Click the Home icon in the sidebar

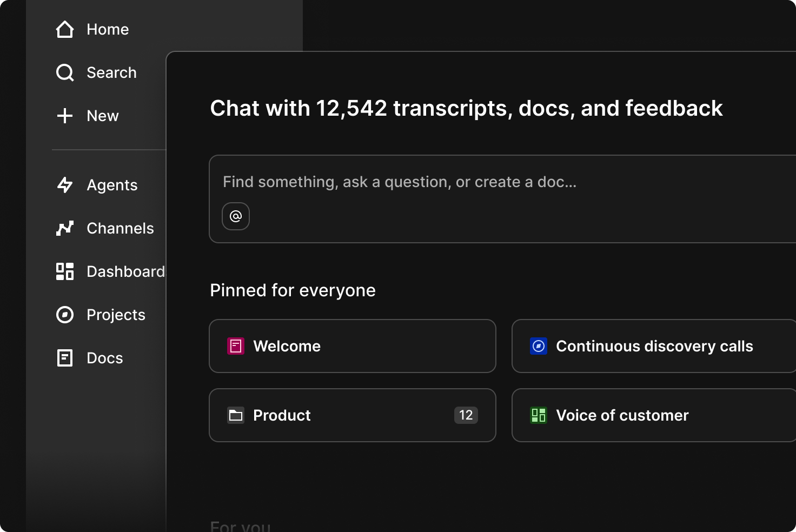(x=64, y=29)
